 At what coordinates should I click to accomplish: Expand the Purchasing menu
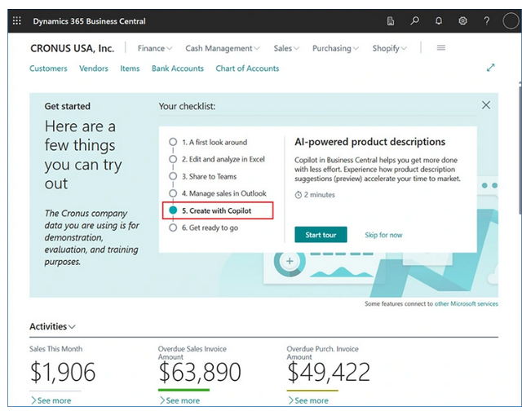pyautogui.click(x=335, y=48)
